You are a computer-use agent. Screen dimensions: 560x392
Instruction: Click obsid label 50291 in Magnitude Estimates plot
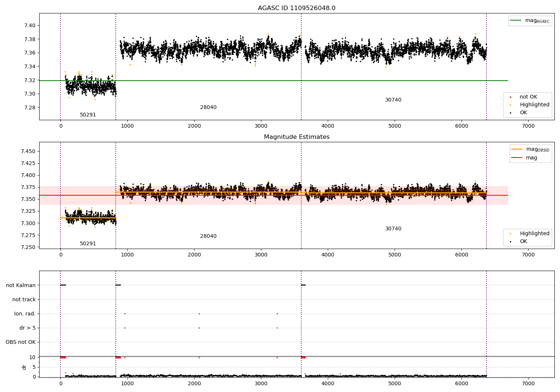tap(88, 244)
